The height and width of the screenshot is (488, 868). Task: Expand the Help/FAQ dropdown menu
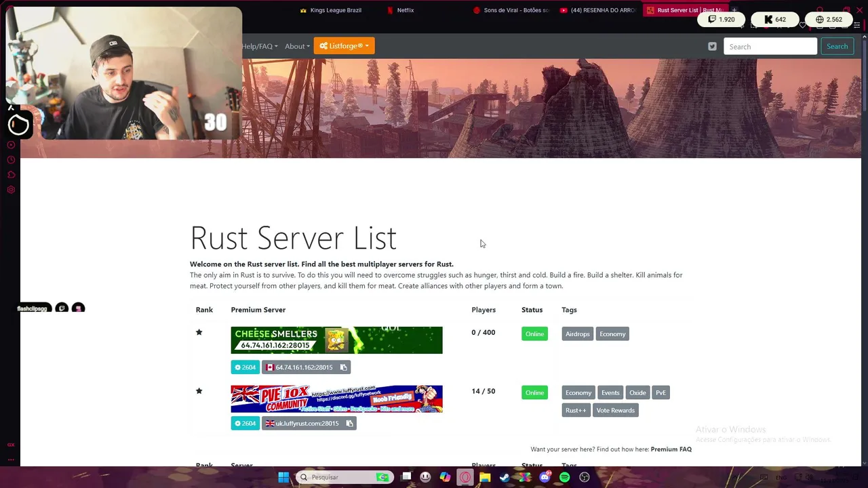coord(260,46)
